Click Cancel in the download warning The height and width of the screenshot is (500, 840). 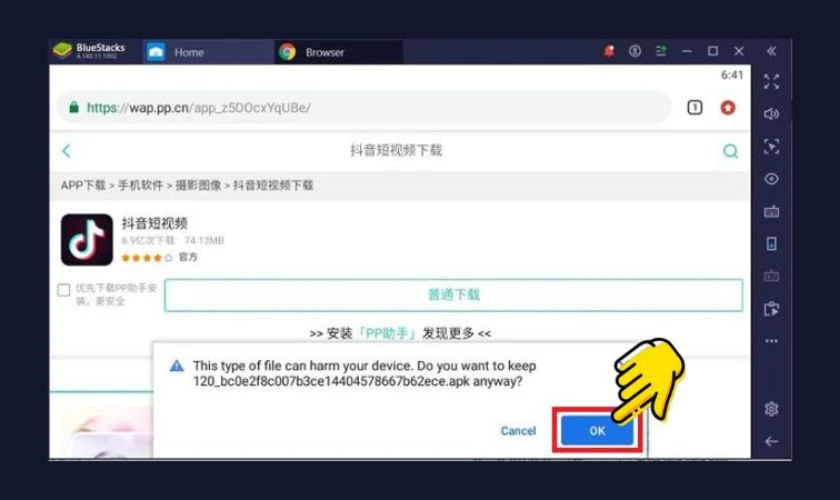[518, 431]
